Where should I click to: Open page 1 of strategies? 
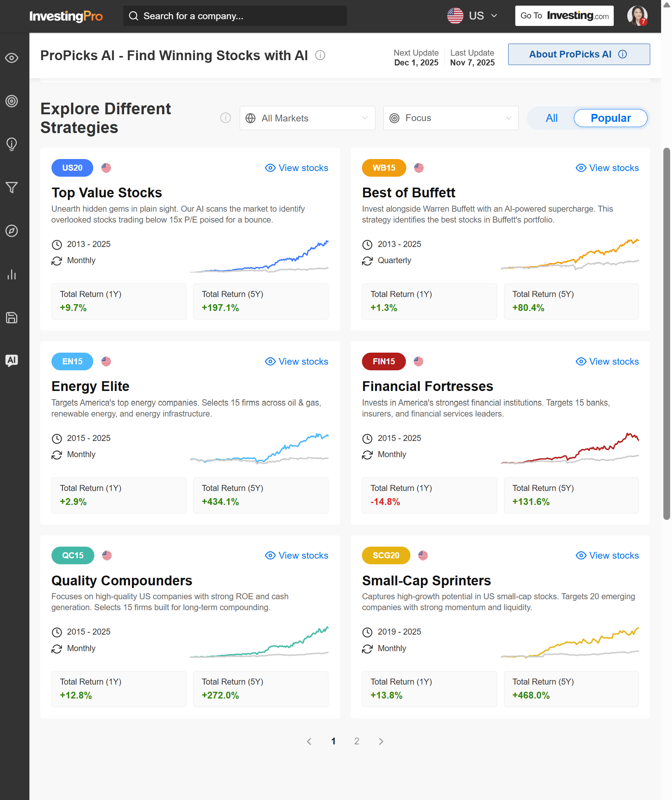pyautogui.click(x=333, y=741)
